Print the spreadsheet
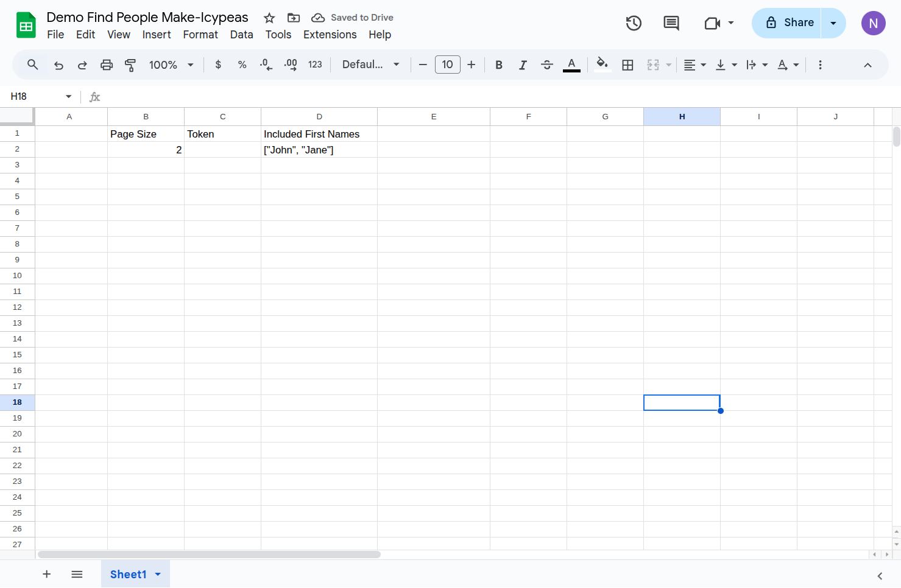 [107, 65]
